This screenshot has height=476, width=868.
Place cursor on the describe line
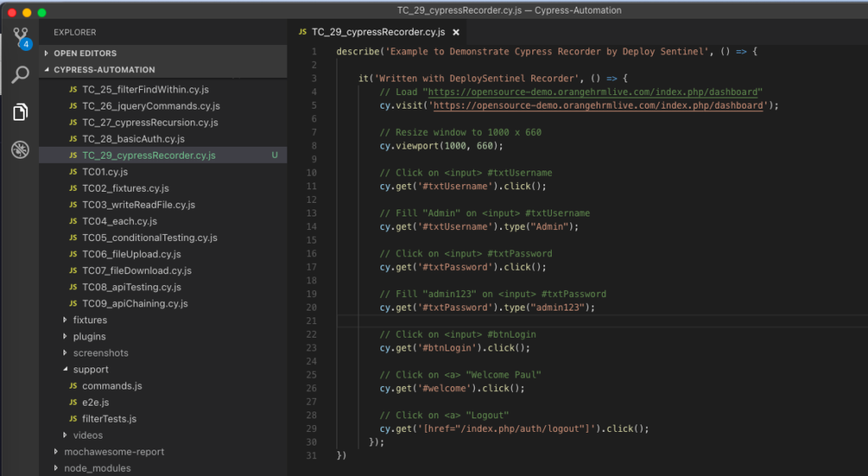coord(547,52)
